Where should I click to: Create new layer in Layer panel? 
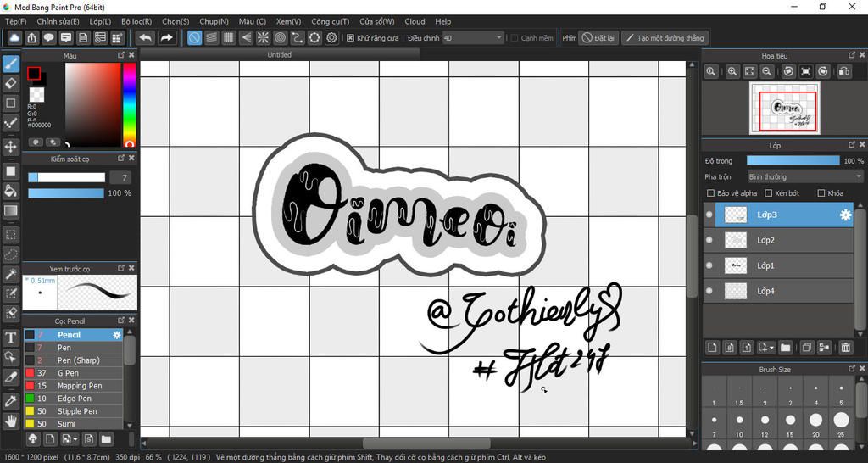pos(713,348)
